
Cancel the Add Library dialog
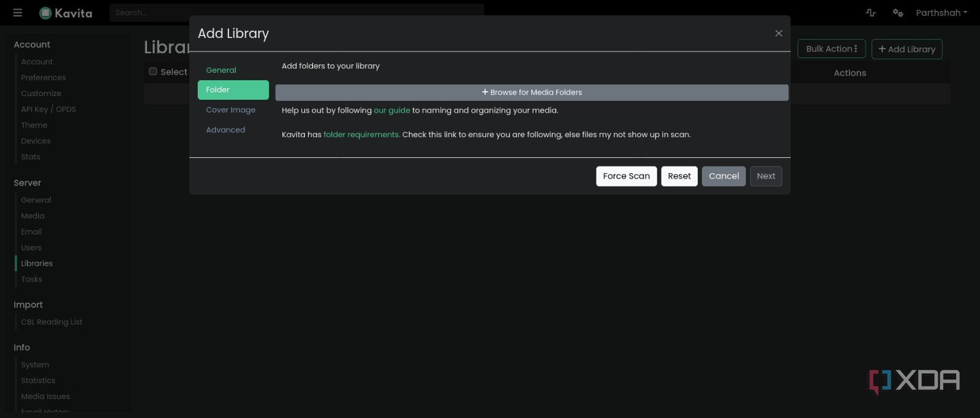[724, 176]
